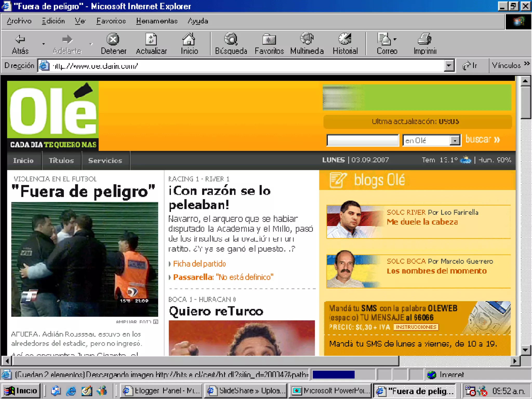This screenshot has height=399, width=532.
Task: Click the 'buscar »' search button
Action: pos(482,139)
